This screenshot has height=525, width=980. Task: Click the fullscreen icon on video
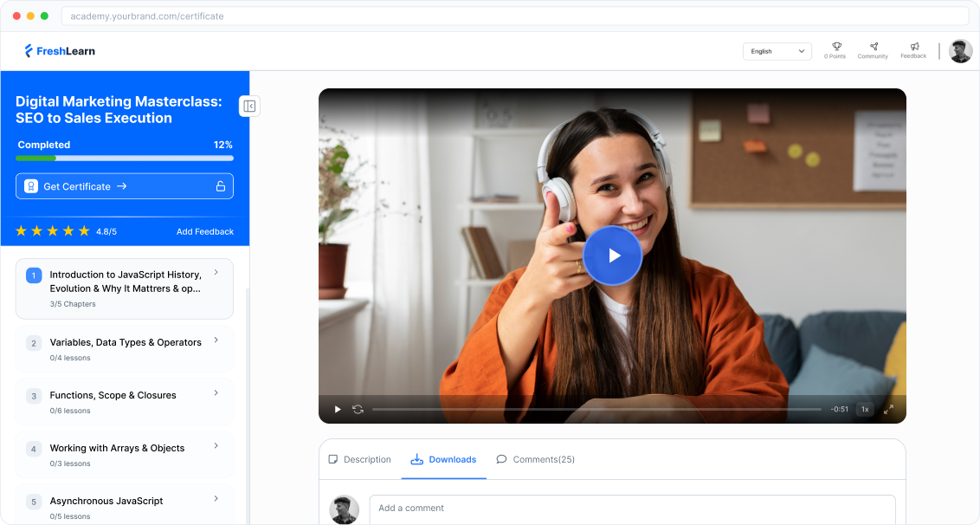coord(888,409)
